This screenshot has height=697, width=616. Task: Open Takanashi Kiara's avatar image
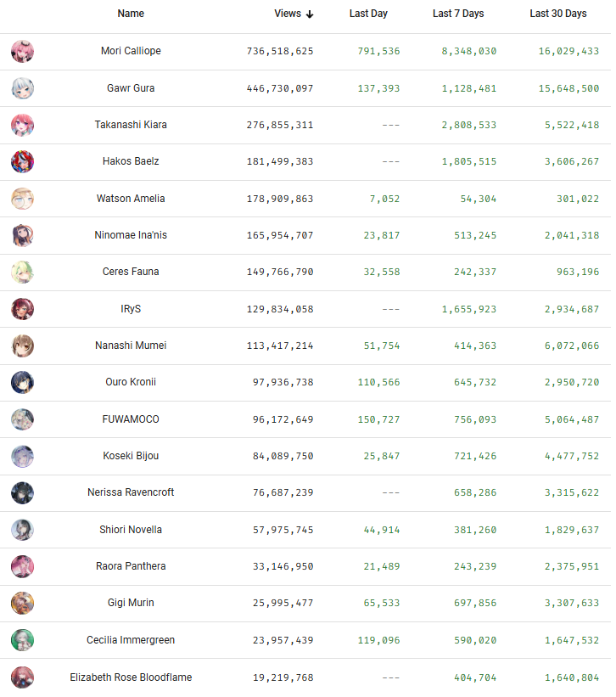pyautogui.click(x=23, y=126)
